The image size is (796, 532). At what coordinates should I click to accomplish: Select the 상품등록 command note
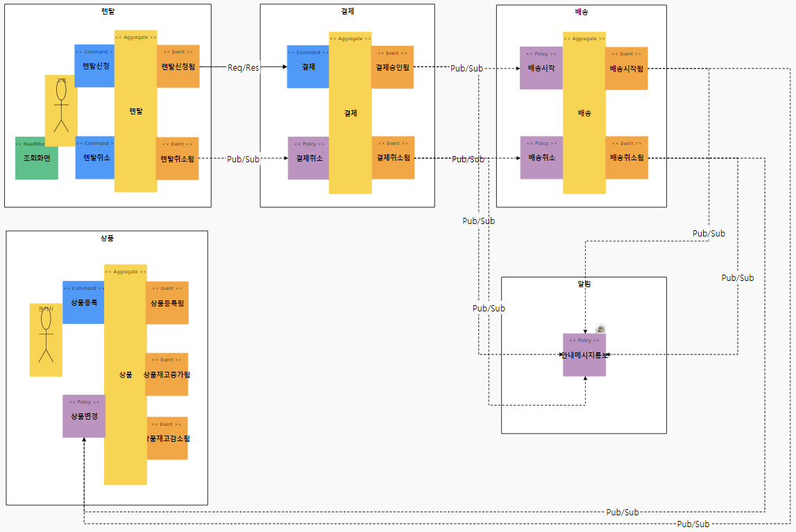tap(84, 303)
